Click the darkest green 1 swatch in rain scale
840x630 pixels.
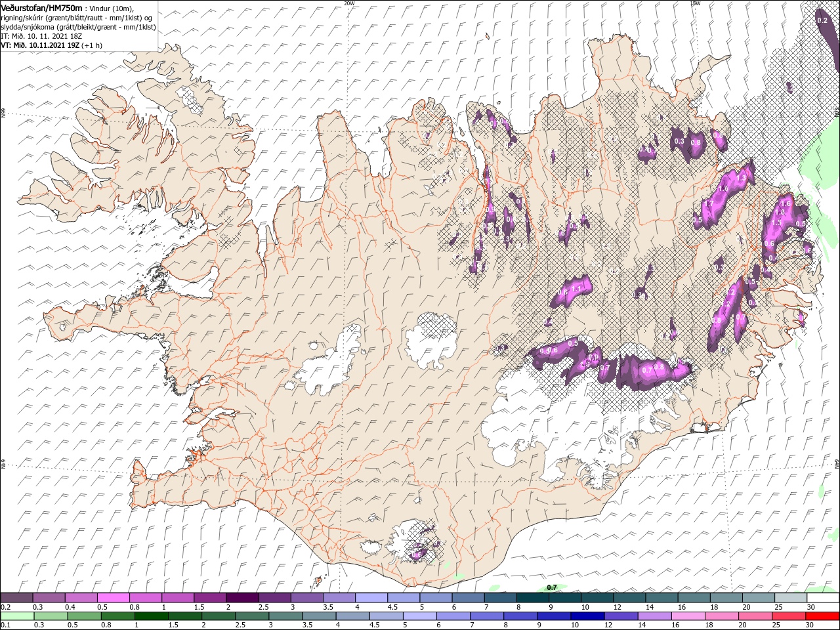152,616
